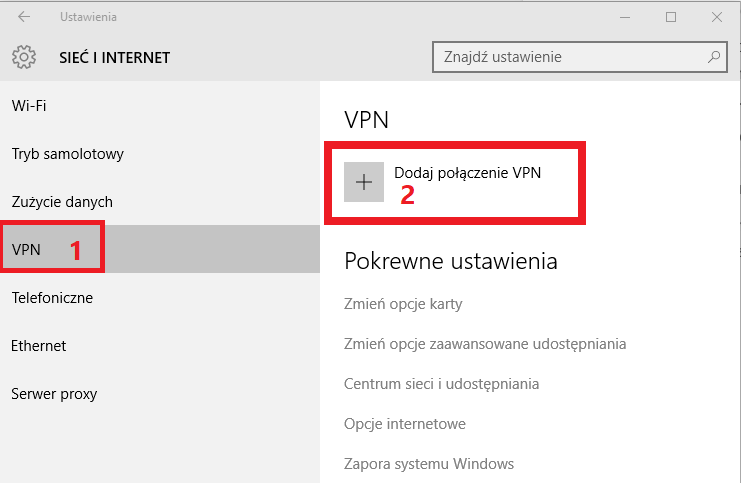Click the plus icon to add VPN
The image size is (741, 483).
coord(364,182)
